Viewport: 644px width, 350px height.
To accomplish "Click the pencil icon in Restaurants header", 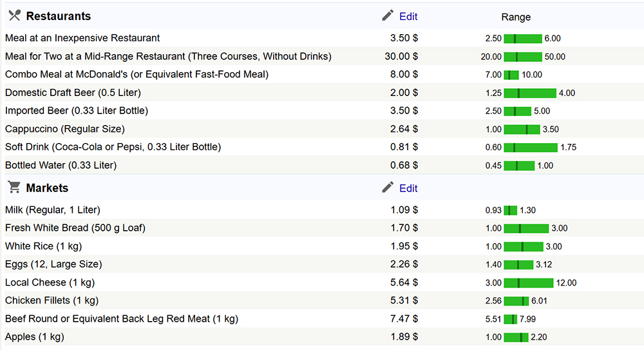I will tap(388, 15).
